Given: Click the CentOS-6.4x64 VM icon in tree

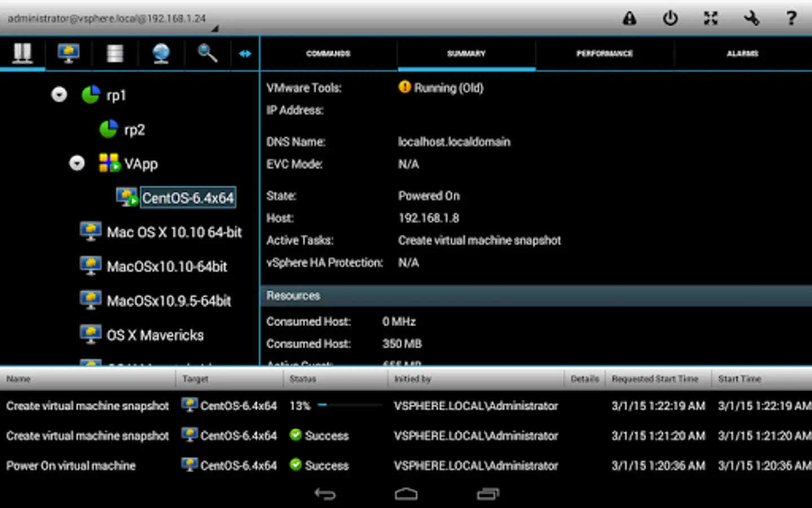Looking at the screenshot, I should coord(127,198).
